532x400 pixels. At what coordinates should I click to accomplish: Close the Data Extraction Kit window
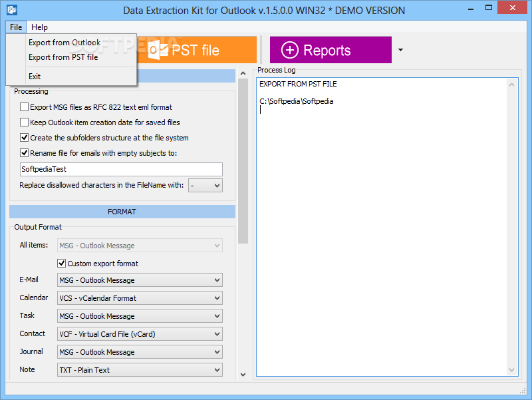coord(512,7)
